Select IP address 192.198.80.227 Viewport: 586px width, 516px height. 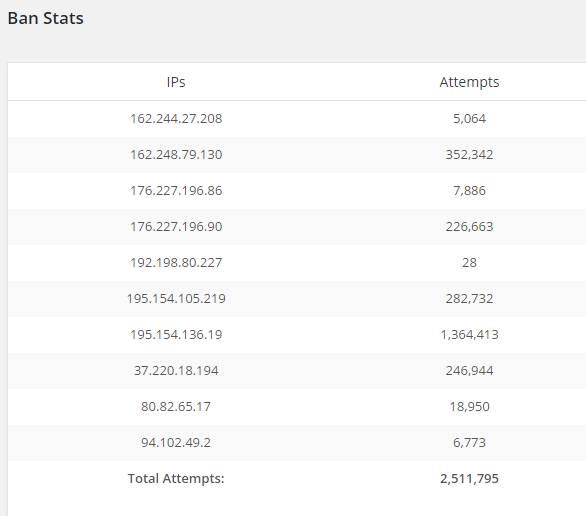[176, 263]
